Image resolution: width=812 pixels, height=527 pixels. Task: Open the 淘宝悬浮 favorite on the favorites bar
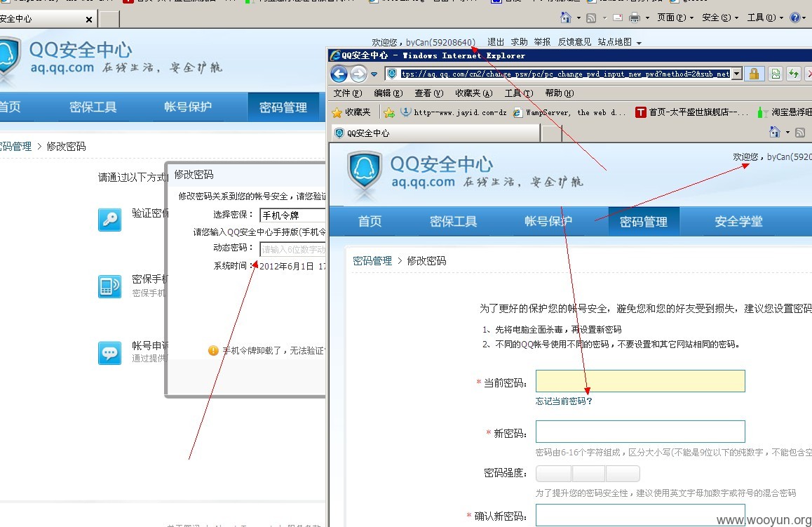pos(783,112)
